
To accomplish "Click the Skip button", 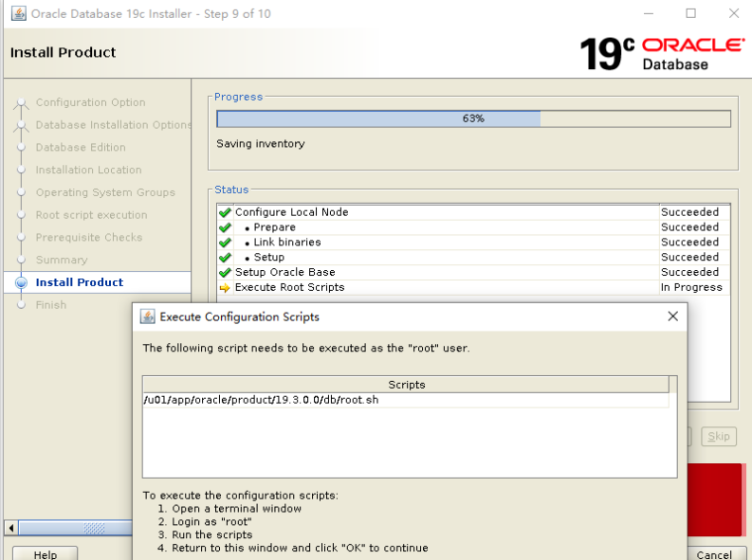I will pyautogui.click(x=719, y=437).
